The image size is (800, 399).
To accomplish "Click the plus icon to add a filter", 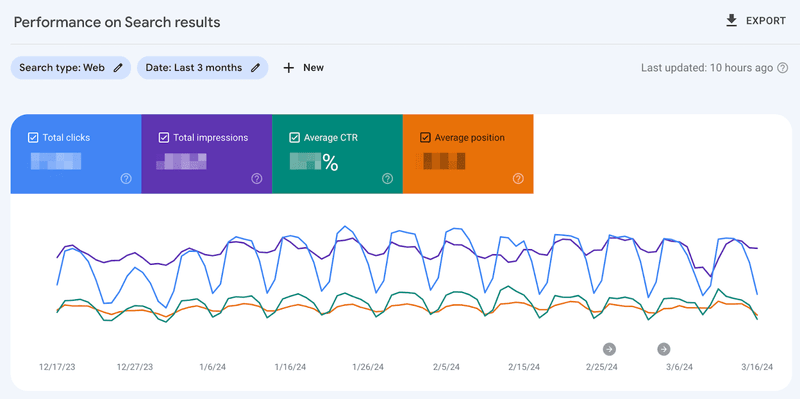I will tap(289, 68).
